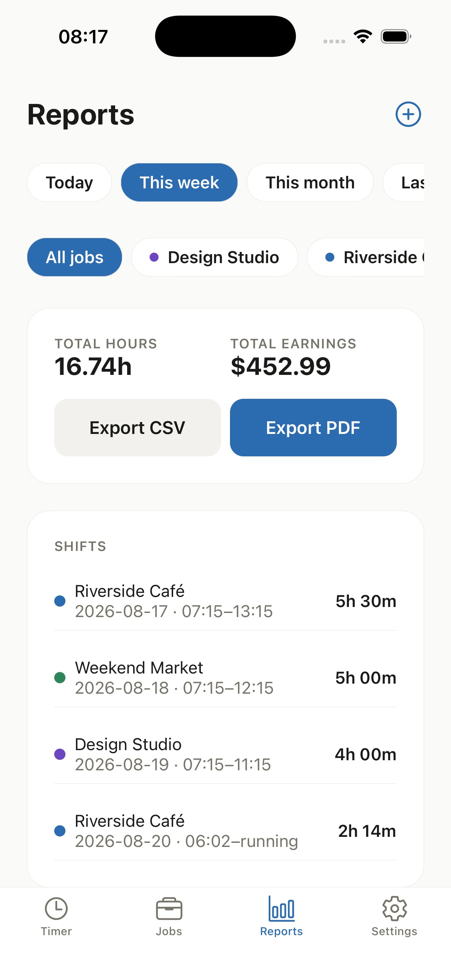451x980 pixels.
Task: Select the This month period filter
Action: tap(310, 182)
